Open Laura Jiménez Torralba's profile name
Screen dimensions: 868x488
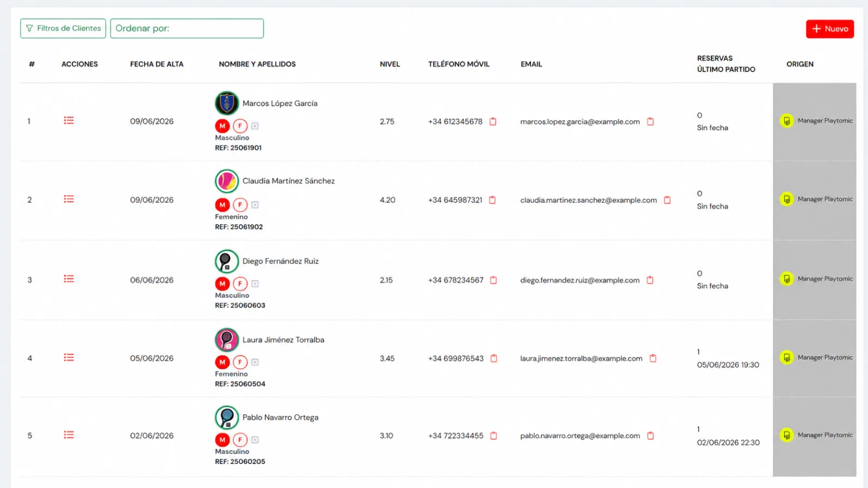[x=283, y=340]
